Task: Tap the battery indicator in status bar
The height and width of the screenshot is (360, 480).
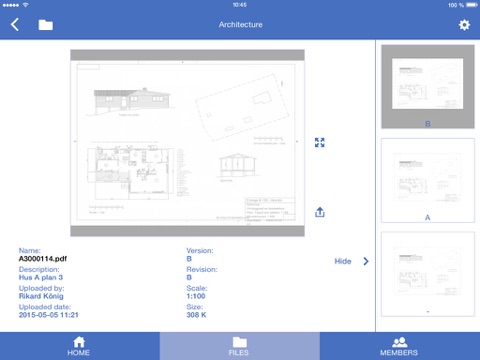Action: click(x=472, y=5)
